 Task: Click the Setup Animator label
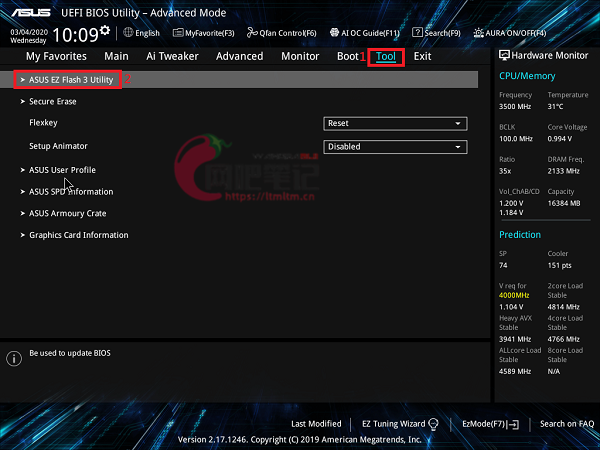pyautogui.click(x=58, y=146)
